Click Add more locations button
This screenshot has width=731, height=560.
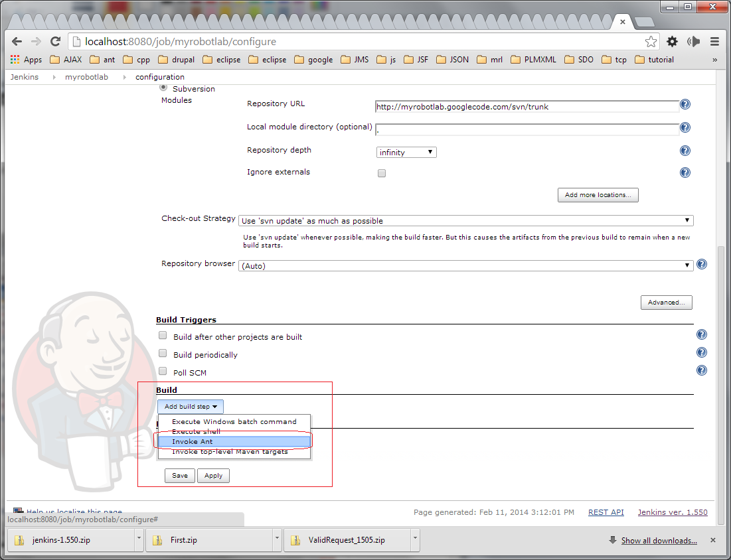(x=598, y=195)
